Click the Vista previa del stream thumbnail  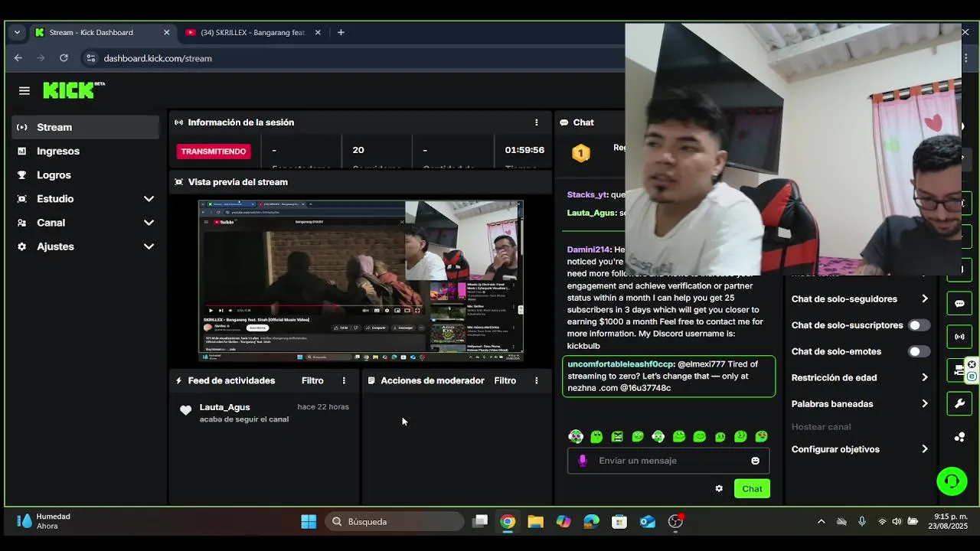coord(361,281)
